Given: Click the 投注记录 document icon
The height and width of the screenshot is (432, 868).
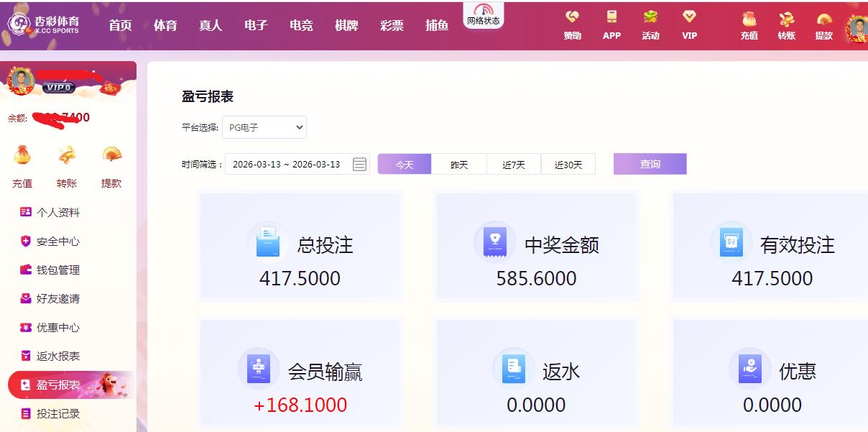Looking at the screenshot, I should (26, 413).
